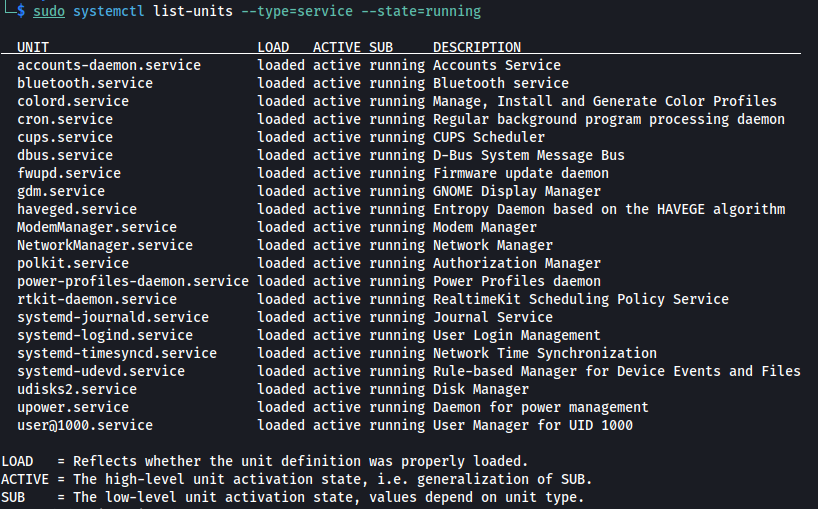Click the cron.service unit text
The height and width of the screenshot is (509, 818).
coord(65,119)
